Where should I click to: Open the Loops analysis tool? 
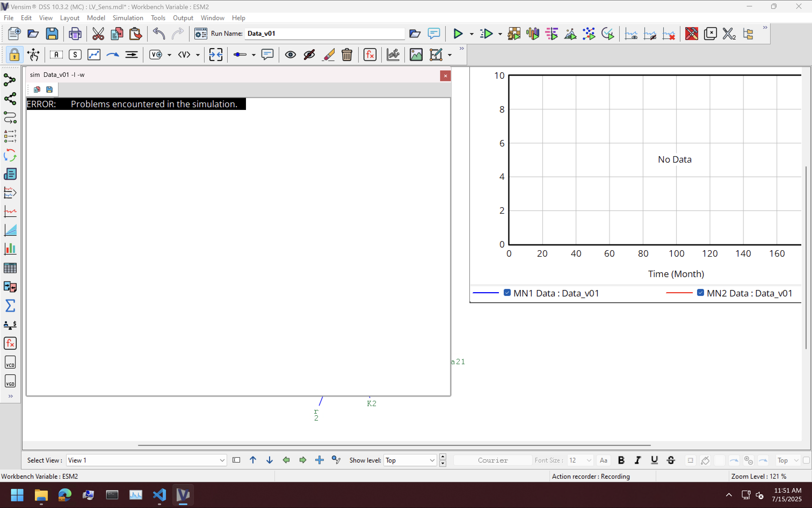click(x=10, y=155)
